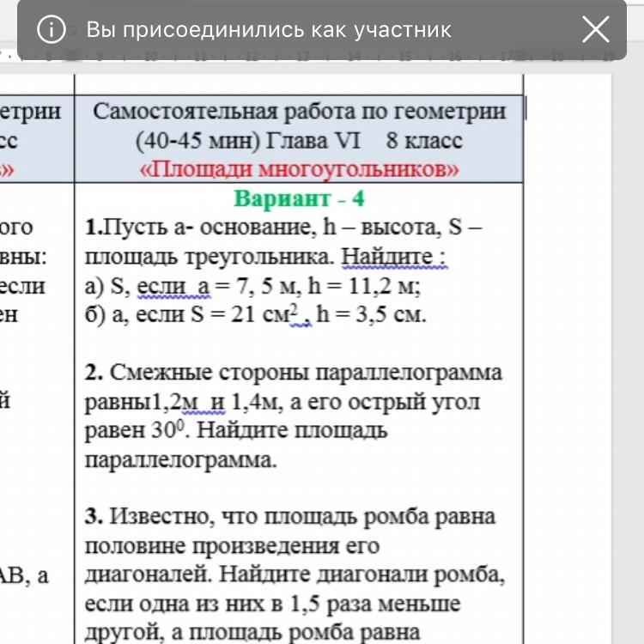Tap the info icon in the notification banner
The image size is (644, 644).
pos(52,29)
